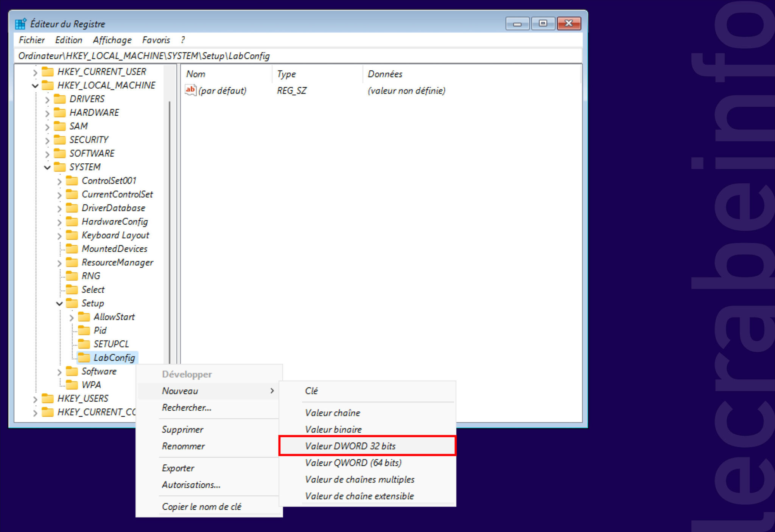
Task: Click the WPA key folder
Action: point(91,385)
